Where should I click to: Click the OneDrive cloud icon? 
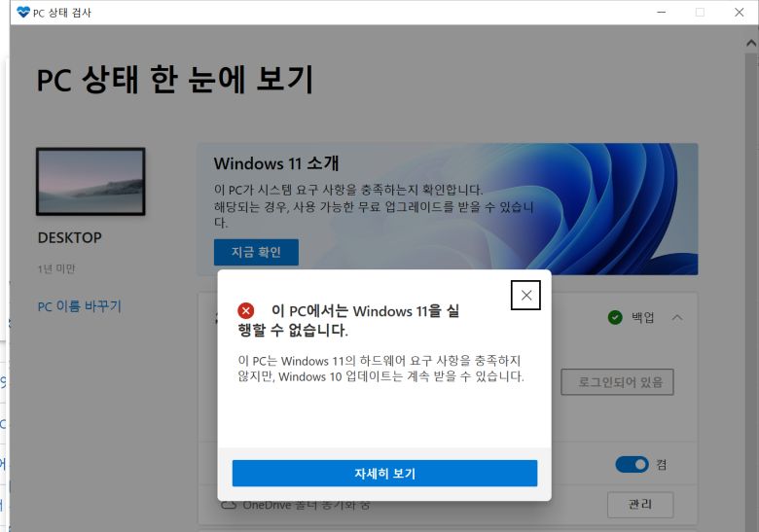229,505
